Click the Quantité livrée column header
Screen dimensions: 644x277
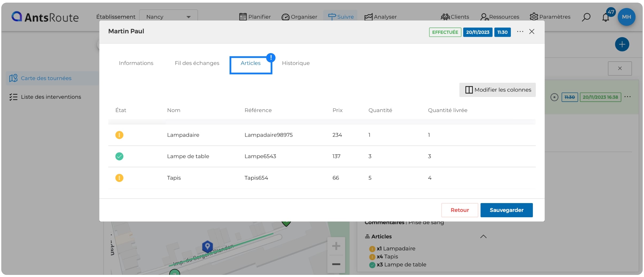(448, 110)
